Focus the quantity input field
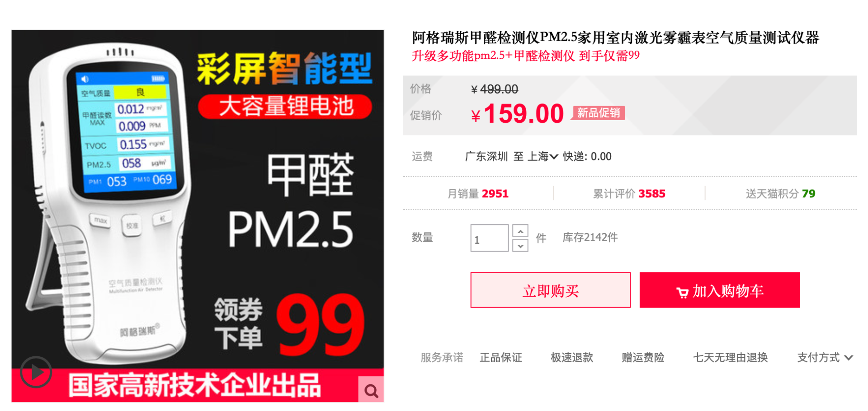 click(x=489, y=238)
